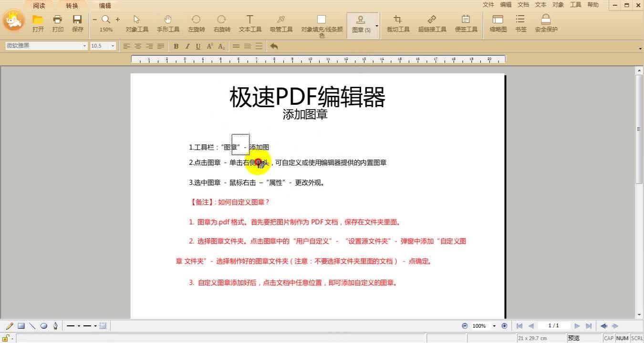This screenshot has width=644, height=343.
Task: Open the 文档 menu
Action: coord(523,5)
